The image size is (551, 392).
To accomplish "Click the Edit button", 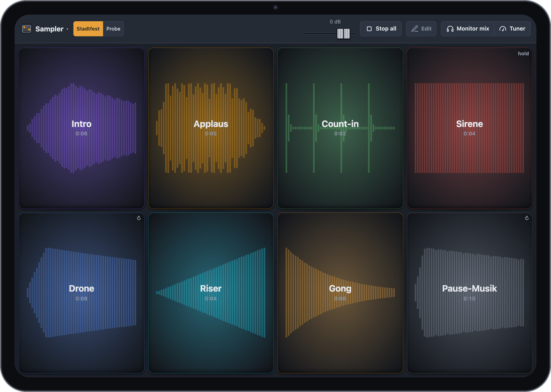I will coord(421,29).
